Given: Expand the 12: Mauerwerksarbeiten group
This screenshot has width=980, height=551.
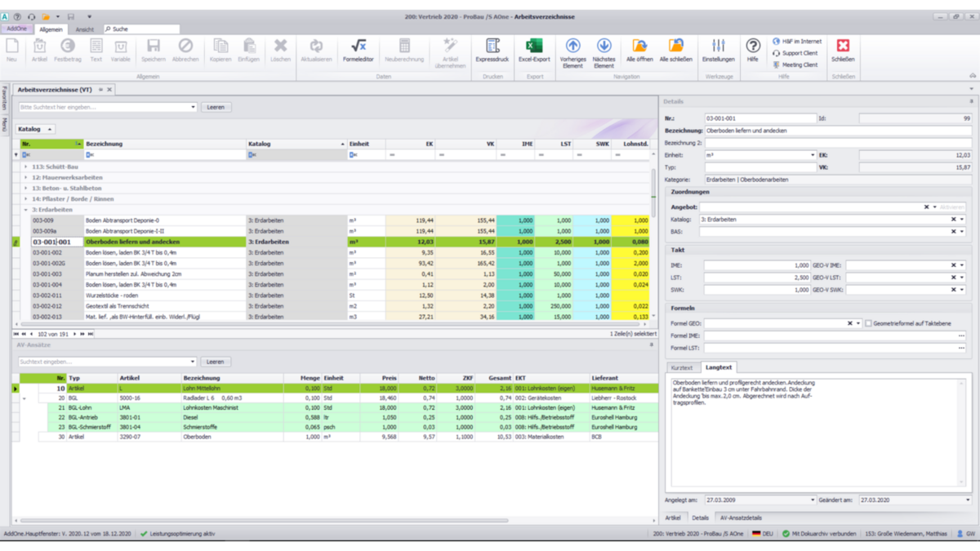Looking at the screenshot, I should click(x=25, y=177).
